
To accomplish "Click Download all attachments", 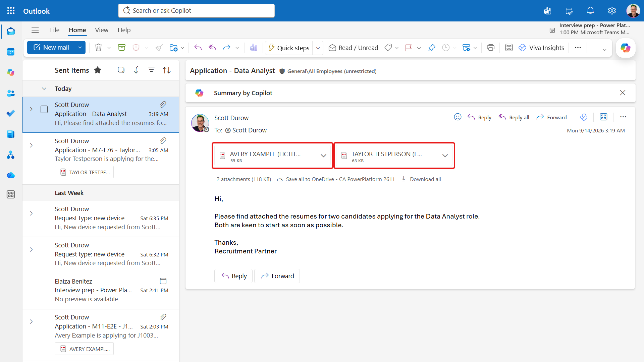I will pyautogui.click(x=421, y=179).
